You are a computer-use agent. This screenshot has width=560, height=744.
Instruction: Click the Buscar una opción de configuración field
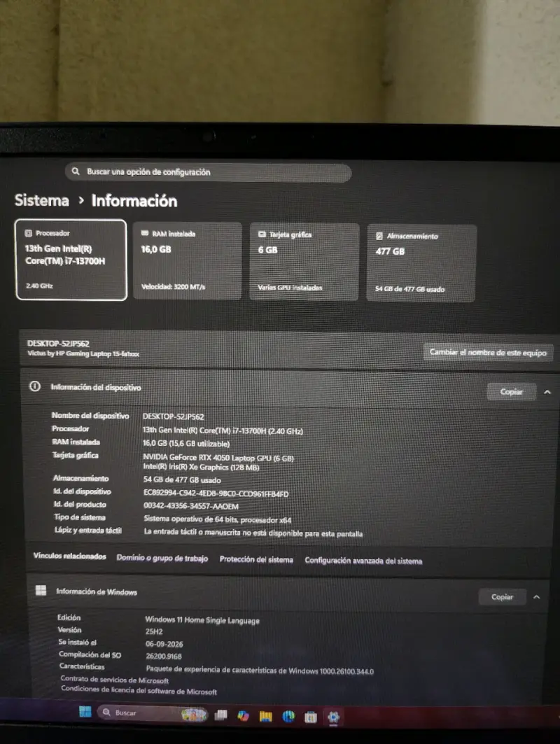tap(209, 172)
